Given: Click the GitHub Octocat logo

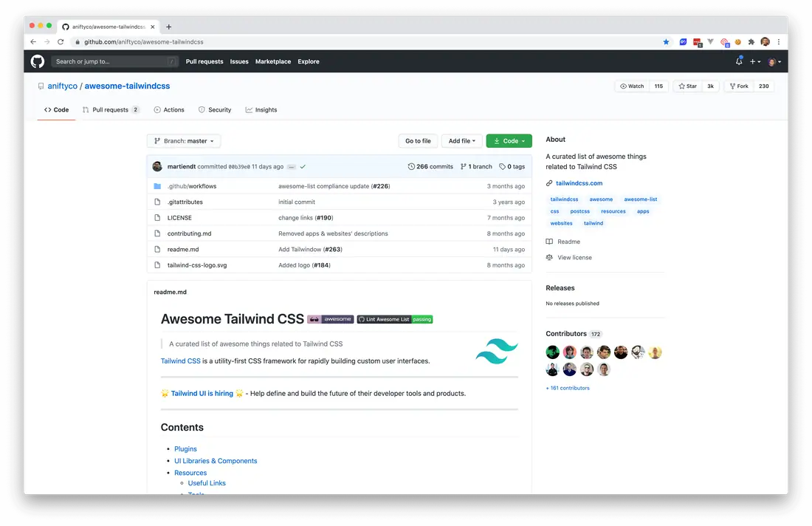Looking at the screenshot, I should 38,61.
